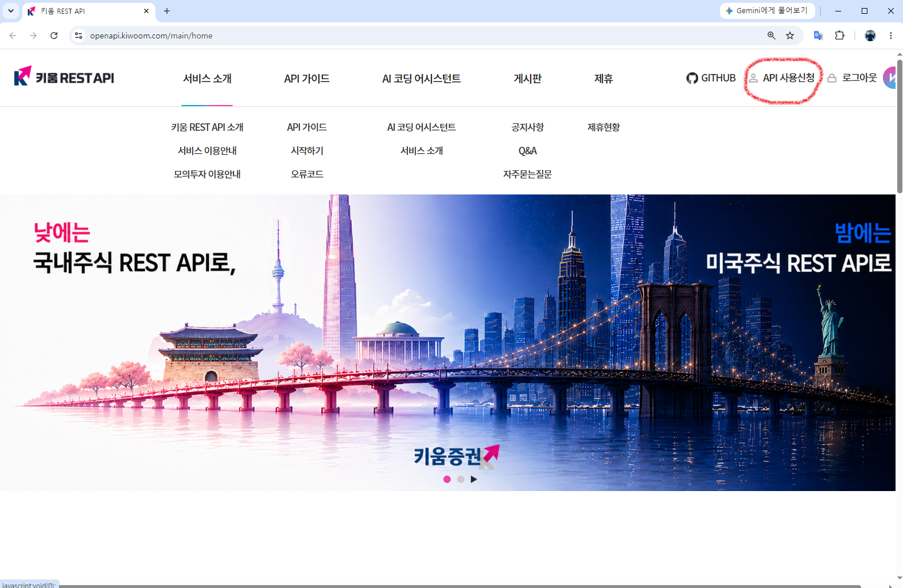The height and width of the screenshot is (588, 903).
Task: Open the Google Translate extension icon
Action: 819,36
